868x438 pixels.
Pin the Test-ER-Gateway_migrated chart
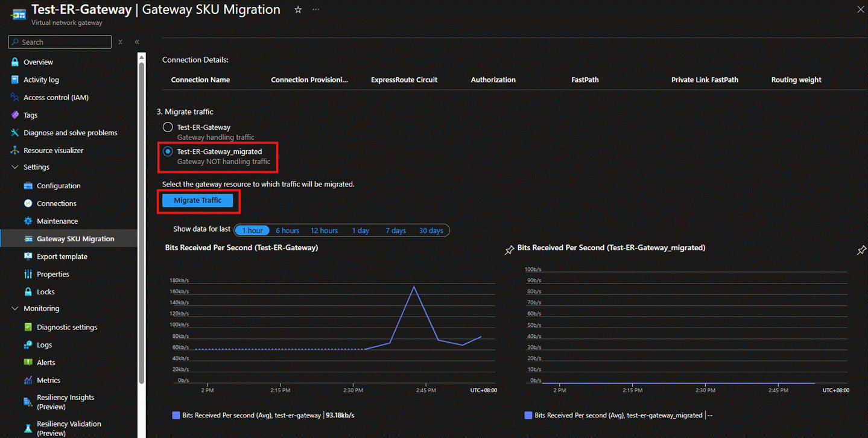(x=861, y=250)
